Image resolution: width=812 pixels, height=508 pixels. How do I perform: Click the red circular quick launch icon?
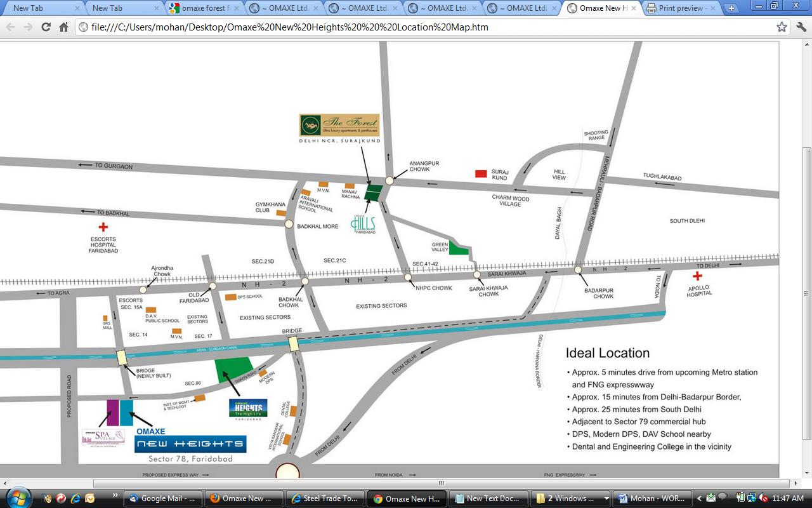(x=61, y=498)
